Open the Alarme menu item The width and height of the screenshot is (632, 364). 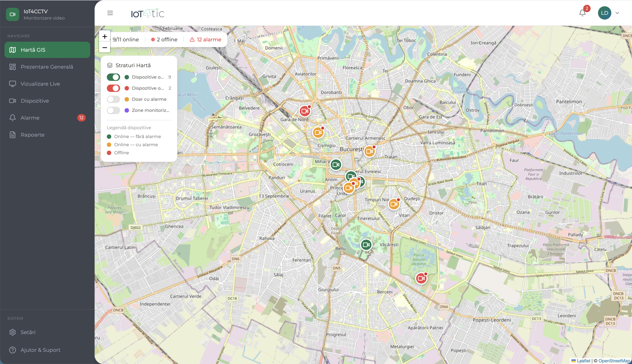click(x=30, y=118)
